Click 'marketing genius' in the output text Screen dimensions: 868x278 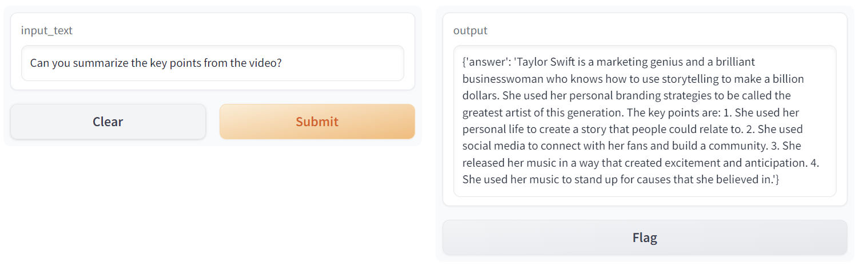click(x=634, y=62)
